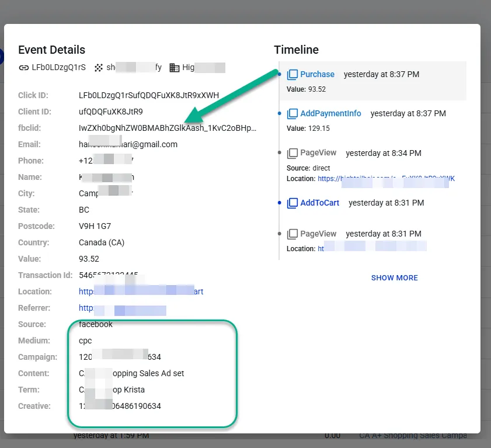
Task: Click SHOW MORE under the timeline
Action: click(x=395, y=278)
